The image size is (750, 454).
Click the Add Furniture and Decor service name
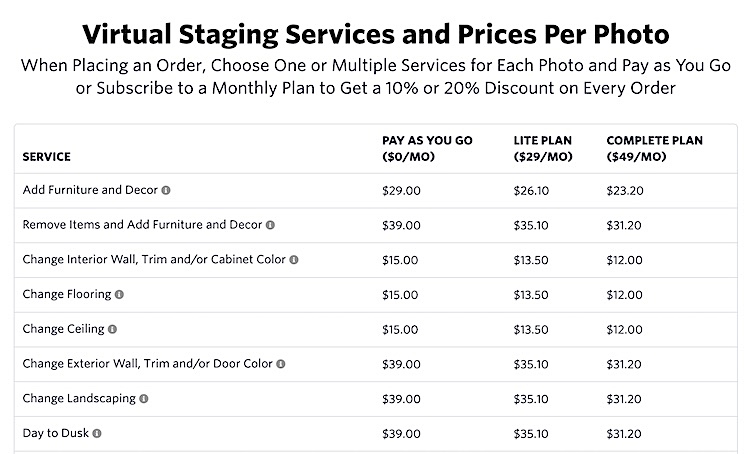[x=90, y=190]
